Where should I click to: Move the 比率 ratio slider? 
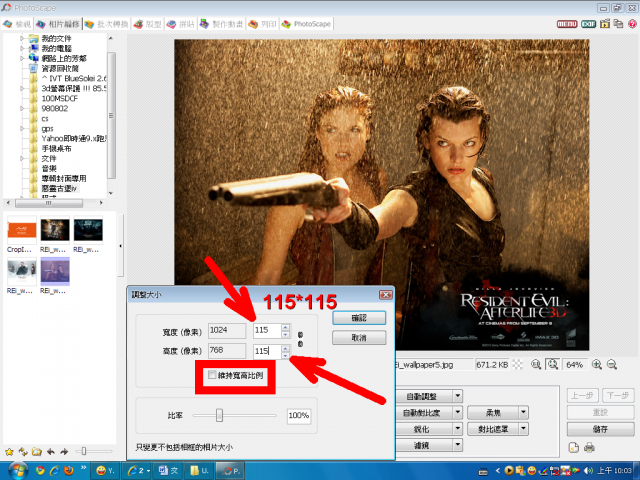click(x=220, y=416)
